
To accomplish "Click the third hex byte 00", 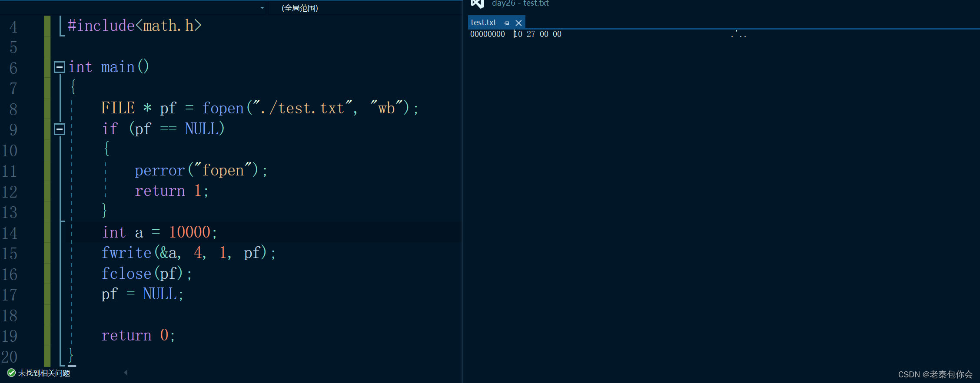I will click(x=544, y=34).
